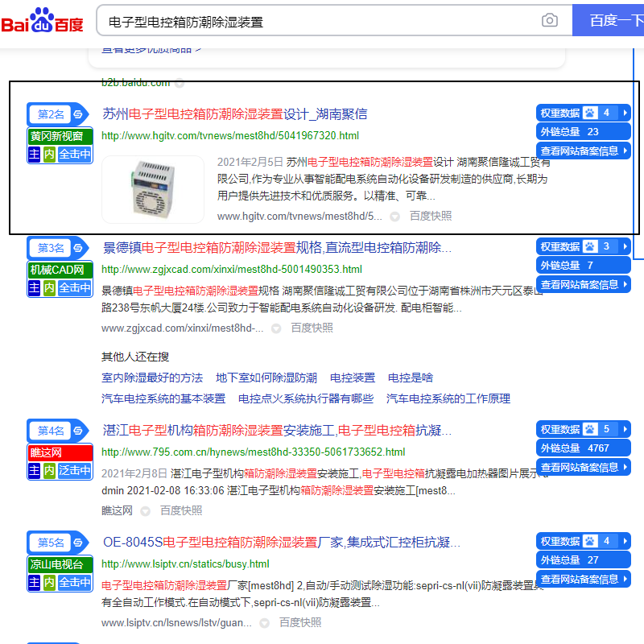Image resolution: width=644 pixels, height=644 pixels.
Task: Expand 权重数据 4 for lsiptv result
Action: (x=583, y=541)
